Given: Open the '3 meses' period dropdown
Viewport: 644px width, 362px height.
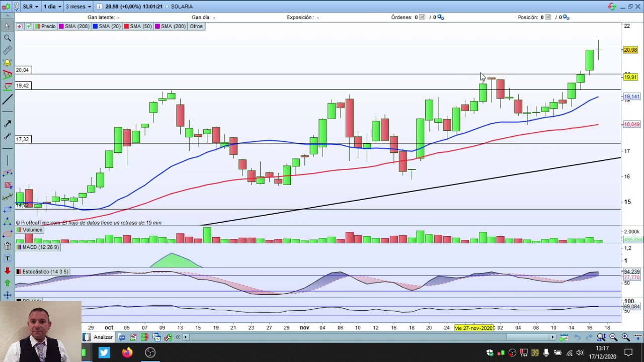Looking at the screenshot, I should (78, 7).
